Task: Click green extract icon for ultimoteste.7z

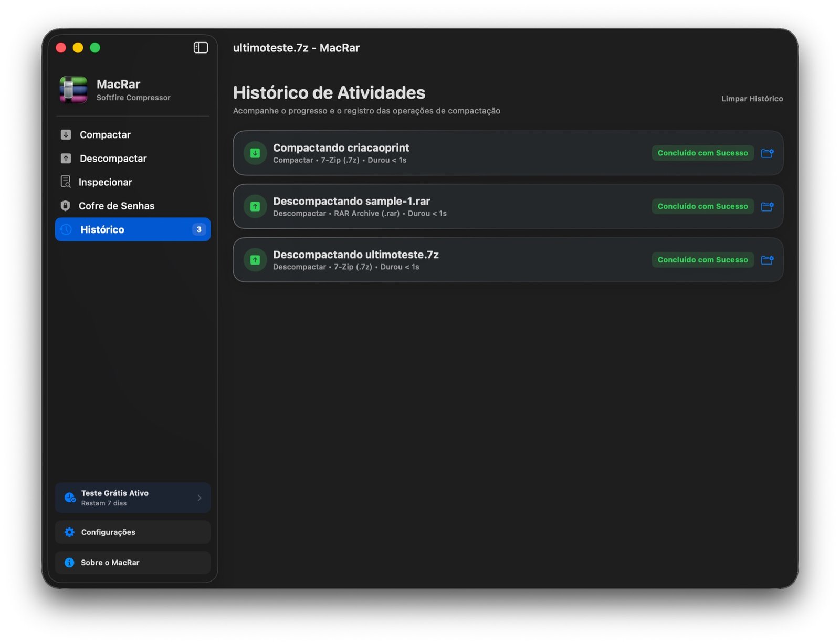Action: 255,260
